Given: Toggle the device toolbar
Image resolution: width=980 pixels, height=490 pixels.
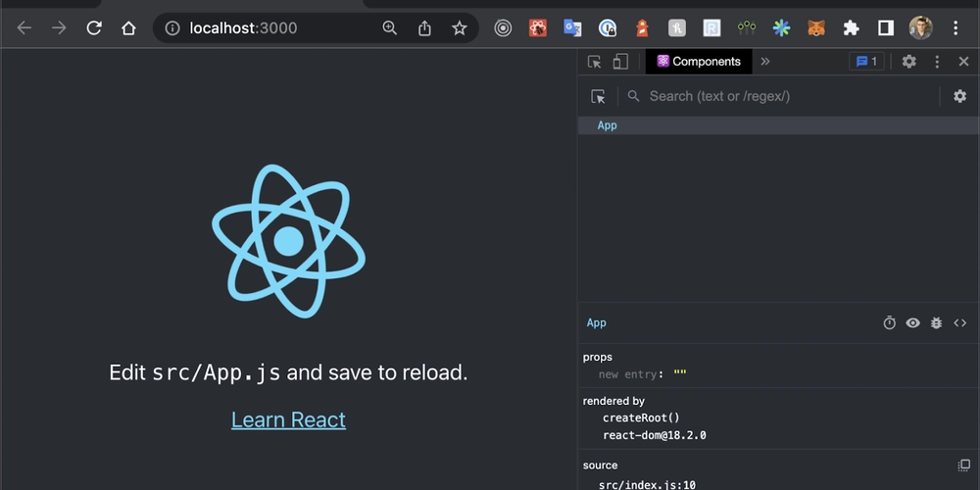Looking at the screenshot, I should tap(620, 61).
